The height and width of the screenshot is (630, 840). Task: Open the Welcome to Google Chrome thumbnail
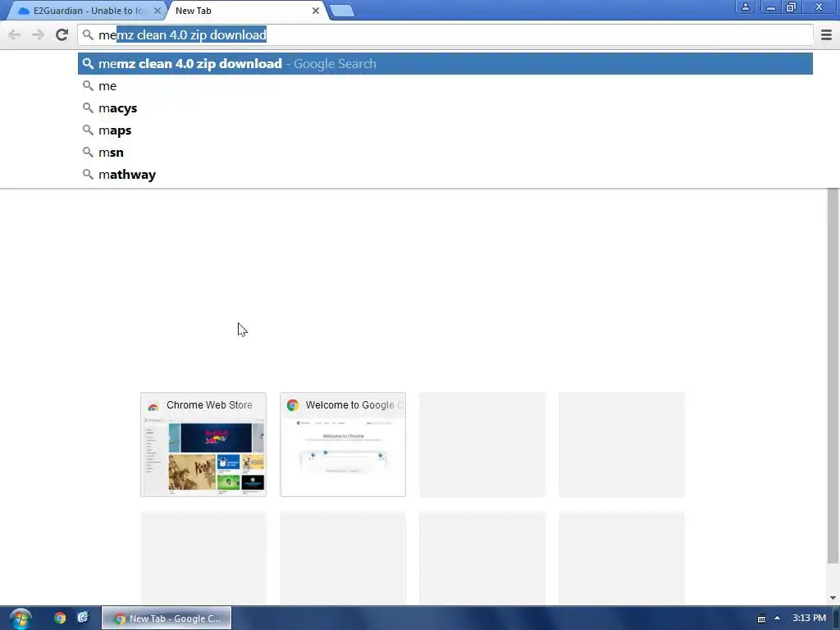(343, 445)
